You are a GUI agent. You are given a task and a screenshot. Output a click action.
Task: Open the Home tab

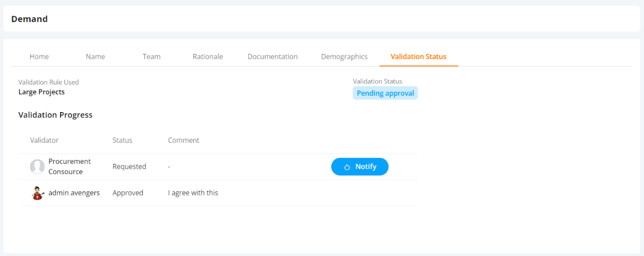point(39,57)
